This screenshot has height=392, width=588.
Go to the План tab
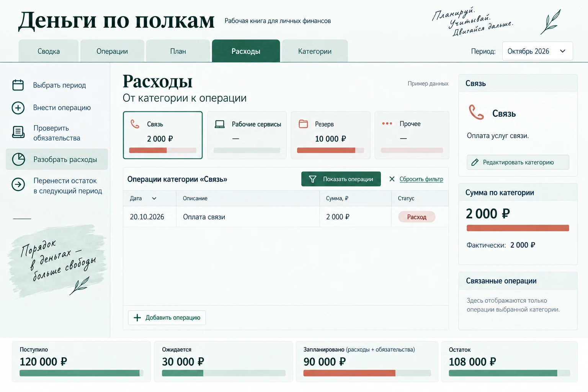click(178, 51)
